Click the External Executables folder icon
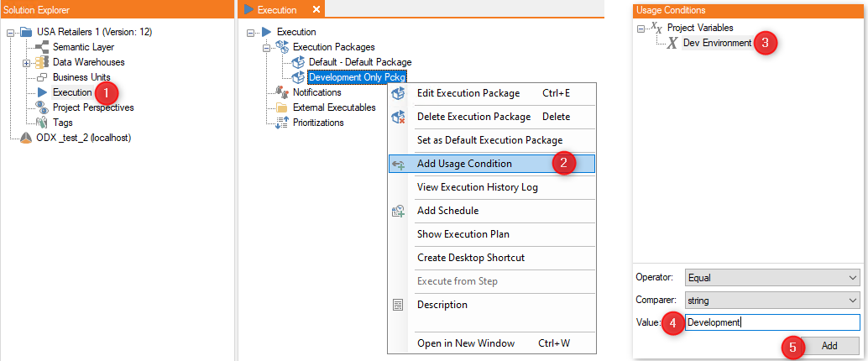 click(x=282, y=107)
